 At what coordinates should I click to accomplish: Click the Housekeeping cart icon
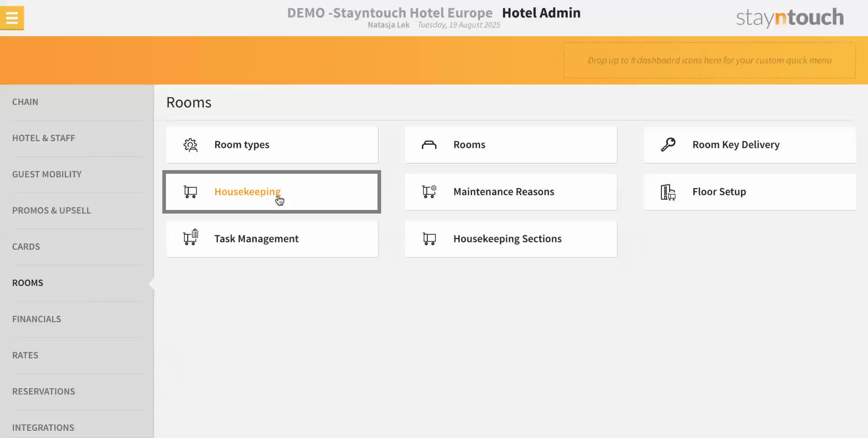[x=190, y=192]
